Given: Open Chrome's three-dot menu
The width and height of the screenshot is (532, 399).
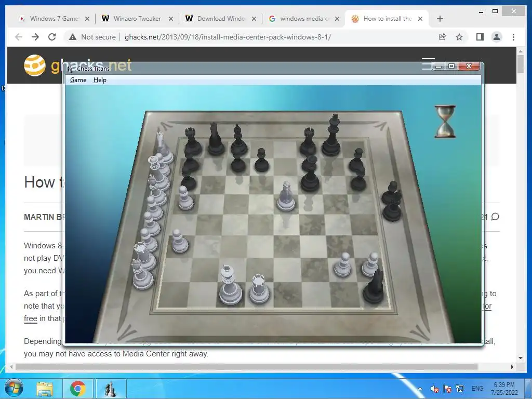Looking at the screenshot, I should 514,37.
